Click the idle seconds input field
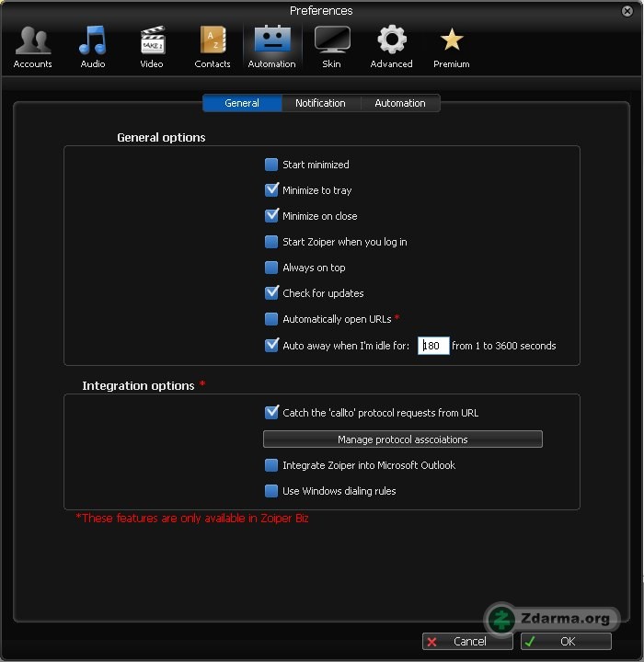Image resolution: width=644 pixels, height=662 pixels. pyautogui.click(x=433, y=346)
